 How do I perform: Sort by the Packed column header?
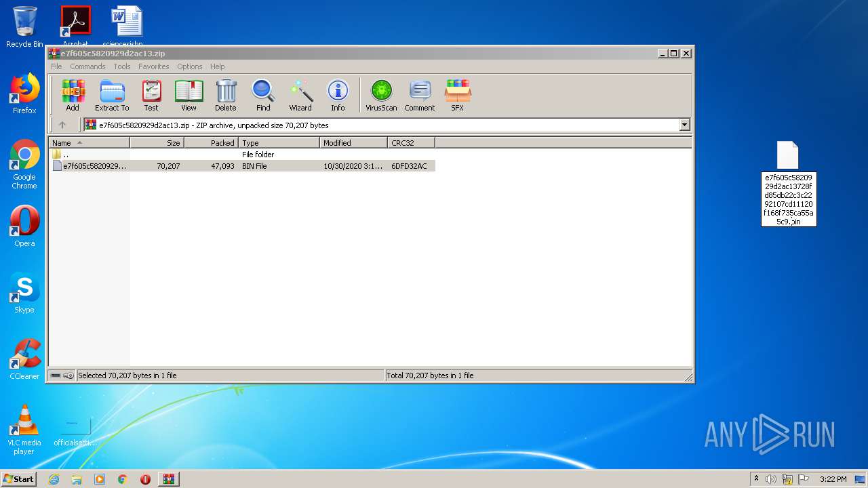pyautogui.click(x=211, y=142)
